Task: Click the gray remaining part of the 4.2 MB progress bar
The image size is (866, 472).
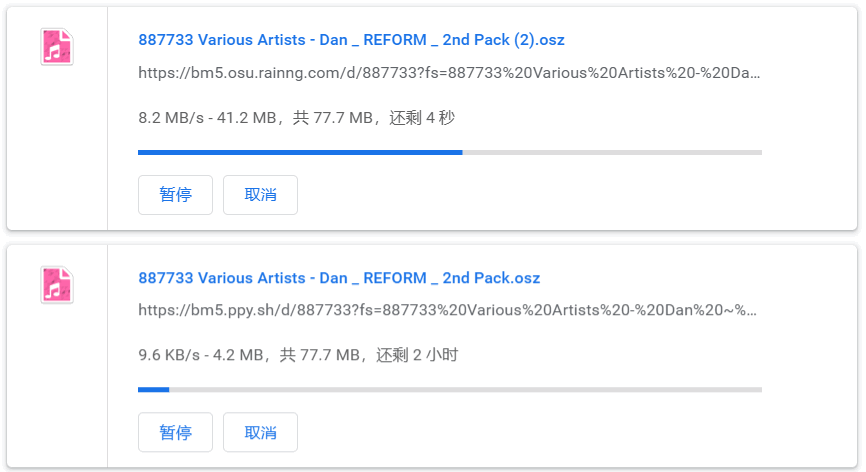Action: pos(466,390)
